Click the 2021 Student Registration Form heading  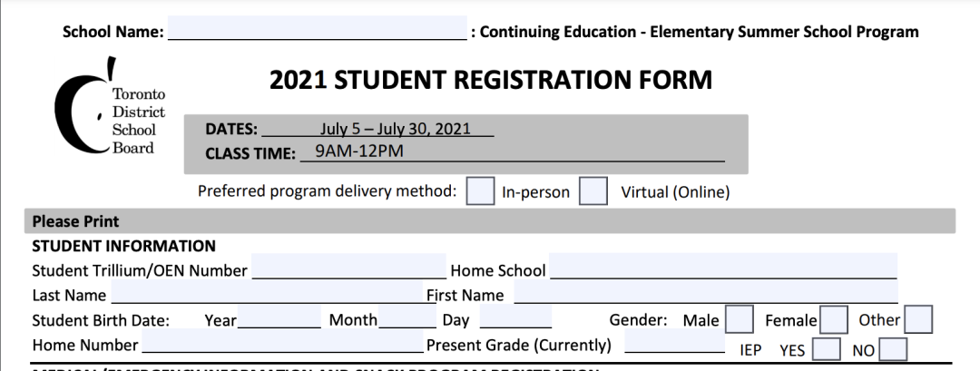click(491, 80)
